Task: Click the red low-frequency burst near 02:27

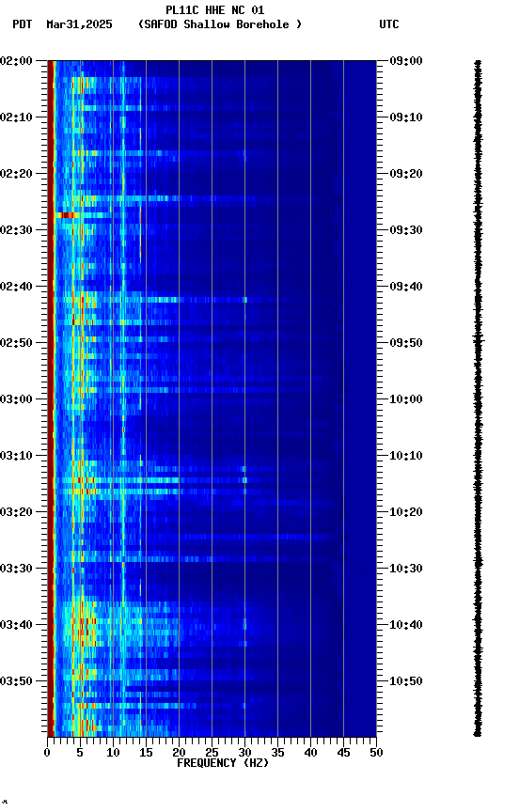Action: point(66,215)
